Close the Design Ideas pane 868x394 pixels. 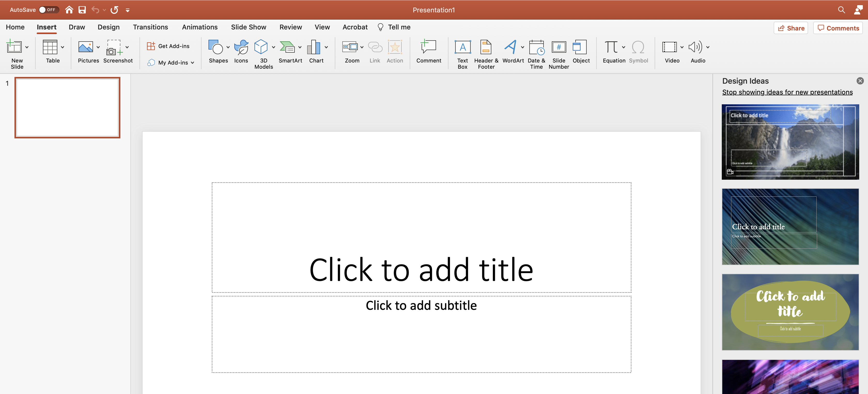(860, 81)
